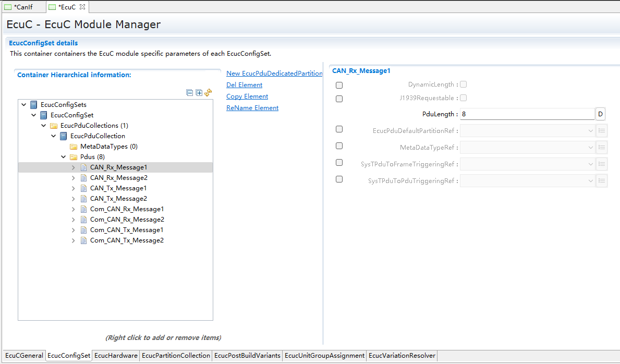This screenshot has width=620, height=364.
Task: Click the yellow refresh/sync arrows icon
Action: (x=208, y=92)
